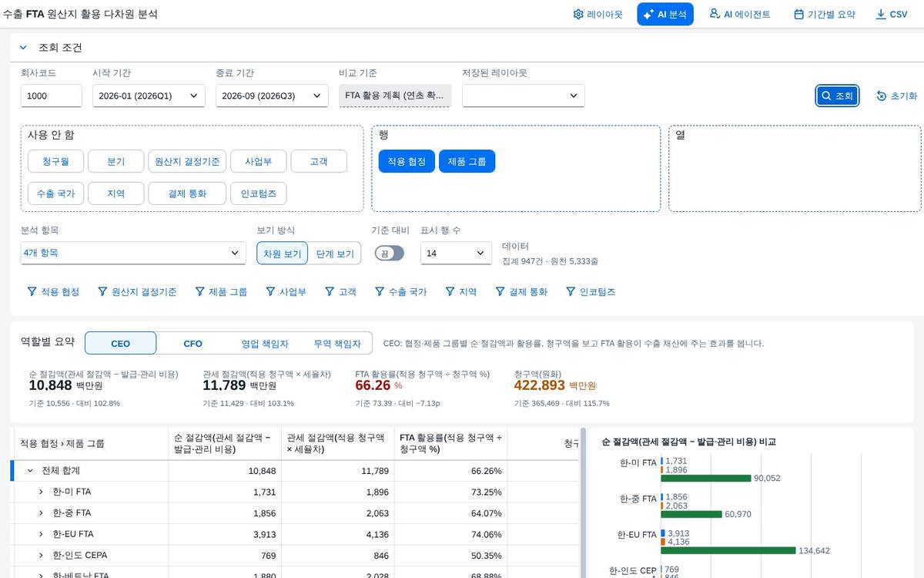Click the FTA 활용률 66.26 KPI card
Screen dimensions: 924x578
(x=422, y=388)
